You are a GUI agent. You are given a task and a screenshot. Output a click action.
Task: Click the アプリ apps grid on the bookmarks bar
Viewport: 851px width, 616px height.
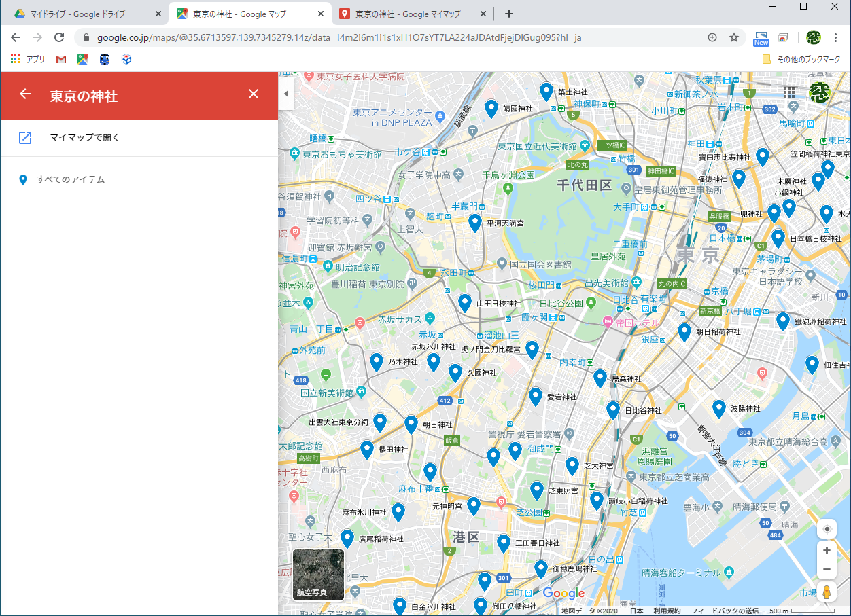pos(27,59)
